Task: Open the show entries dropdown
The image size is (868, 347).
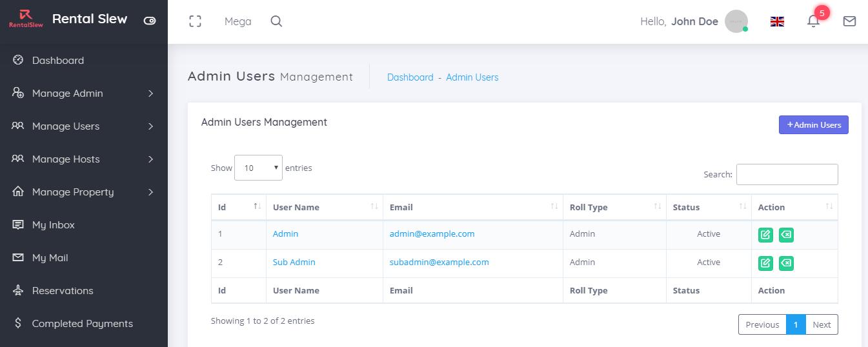Action: (x=258, y=168)
